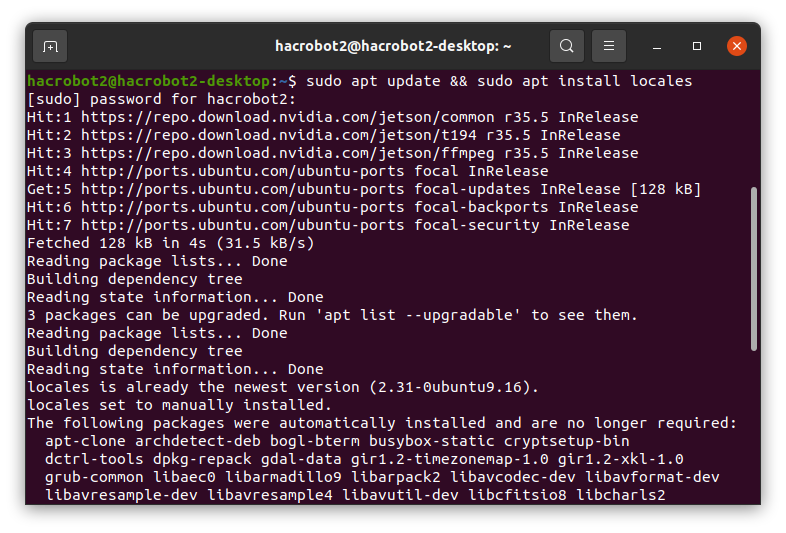
Task: Click the terminal vertical scrollbar
Action: (753, 269)
